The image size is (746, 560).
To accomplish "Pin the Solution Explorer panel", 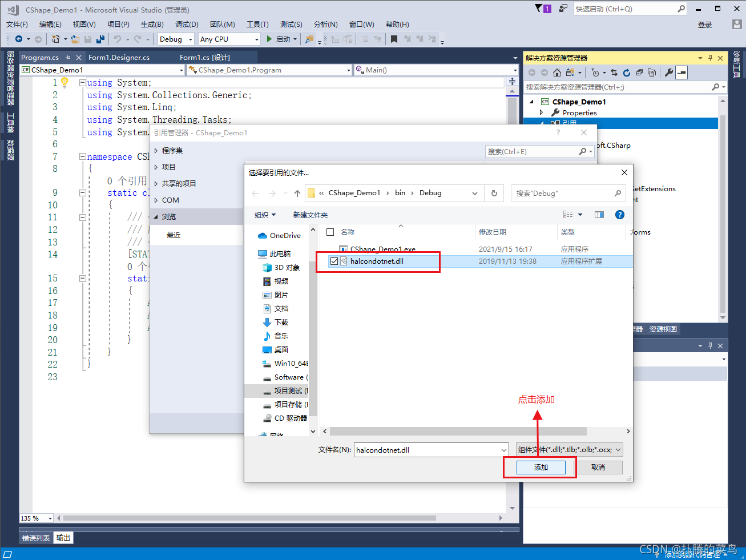I will click(x=711, y=58).
